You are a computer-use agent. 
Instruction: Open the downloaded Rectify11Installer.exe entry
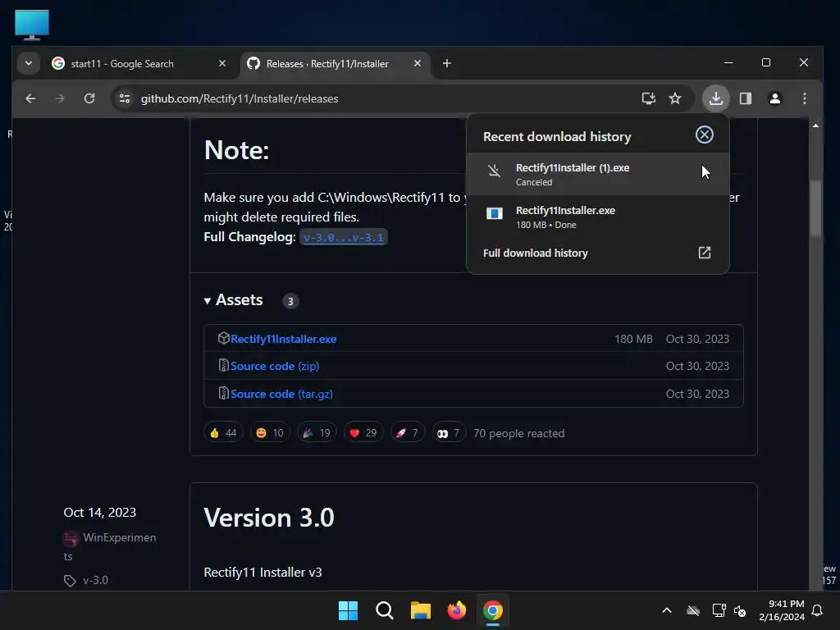(597, 217)
